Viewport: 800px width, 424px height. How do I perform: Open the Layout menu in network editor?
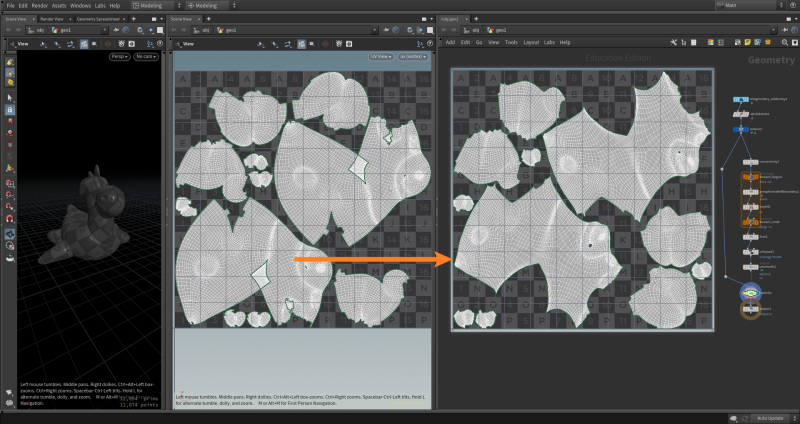[531, 43]
